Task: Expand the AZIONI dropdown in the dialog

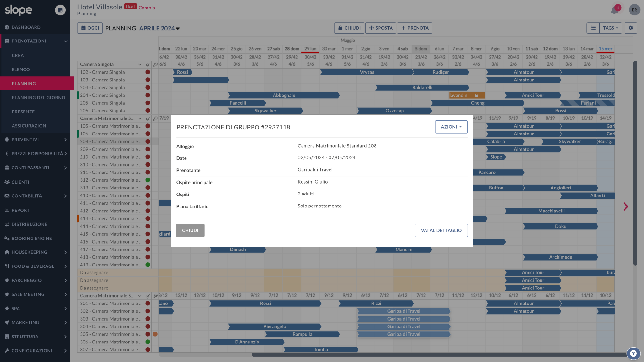Action: pyautogui.click(x=451, y=127)
